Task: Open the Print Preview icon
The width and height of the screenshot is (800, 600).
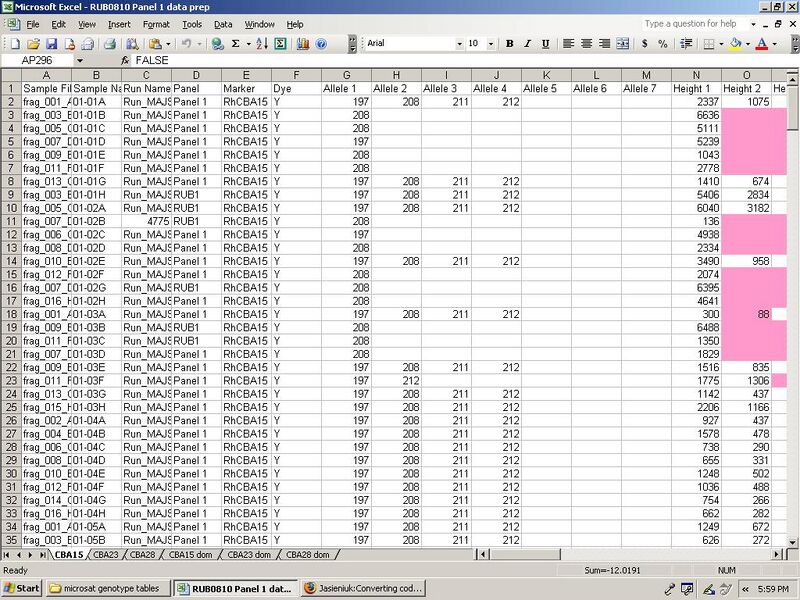Action: pyautogui.click(x=130, y=46)
